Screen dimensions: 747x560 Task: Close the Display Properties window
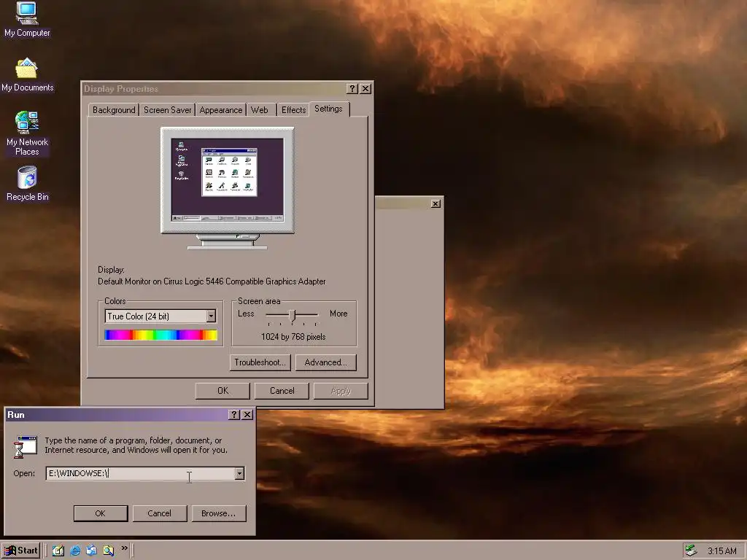click(365, 88)
